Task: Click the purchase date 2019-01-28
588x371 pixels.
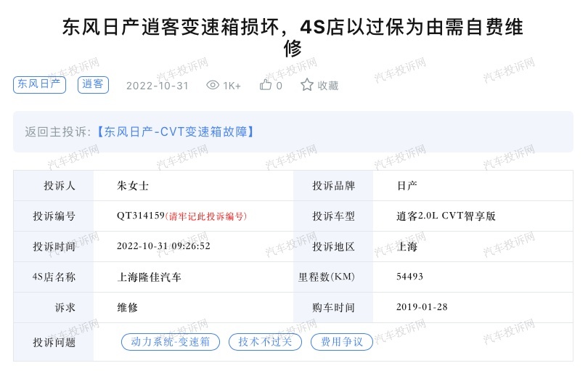Action: (422, 307)
